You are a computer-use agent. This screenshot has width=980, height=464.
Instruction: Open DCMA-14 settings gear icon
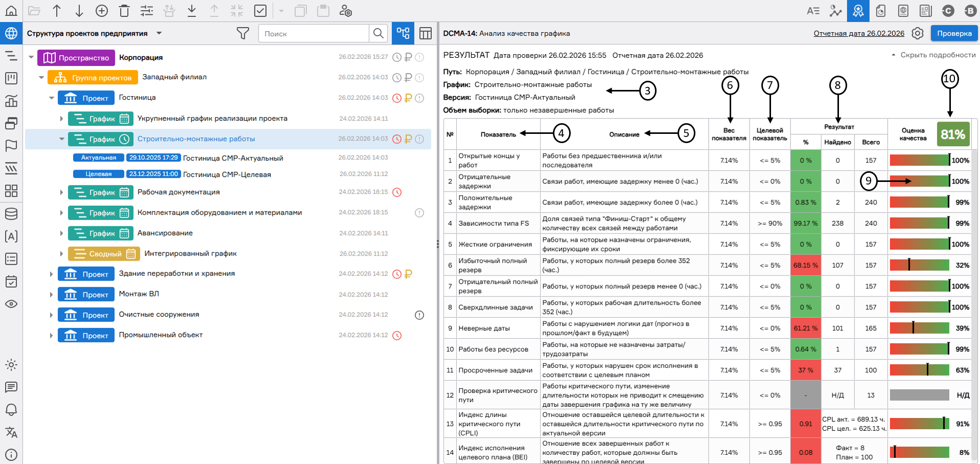[x=918, y=34]
